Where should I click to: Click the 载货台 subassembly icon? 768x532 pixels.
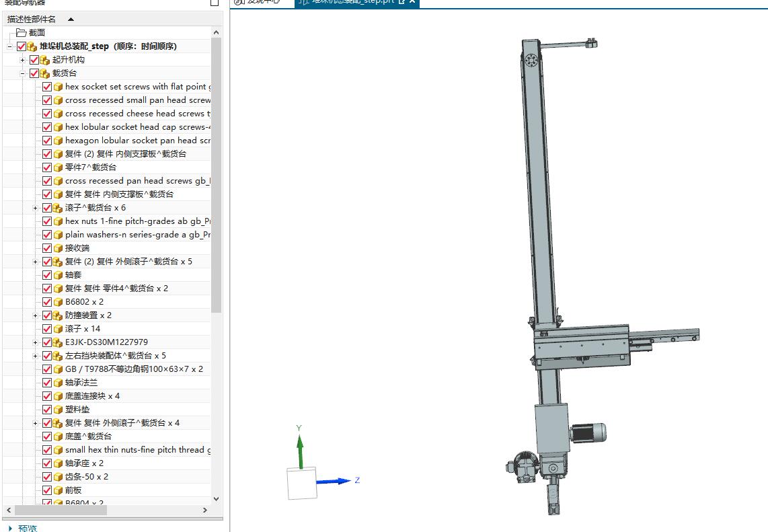[x=45, y=73]
